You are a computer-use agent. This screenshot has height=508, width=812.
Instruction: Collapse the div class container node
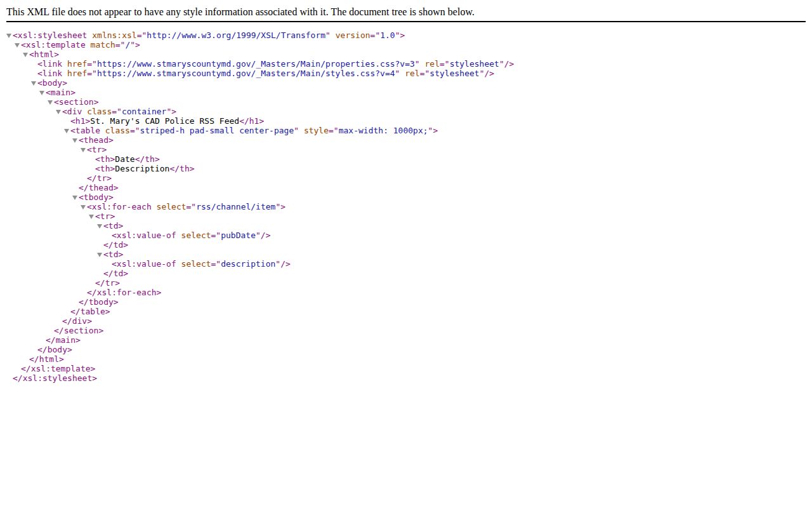tap(58, 112)
